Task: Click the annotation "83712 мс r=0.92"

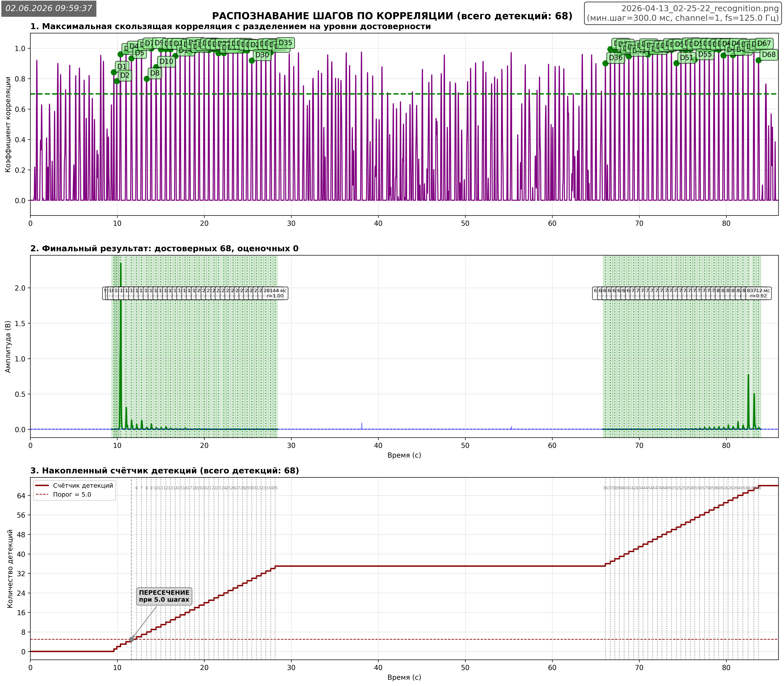Action: point(758,293)
